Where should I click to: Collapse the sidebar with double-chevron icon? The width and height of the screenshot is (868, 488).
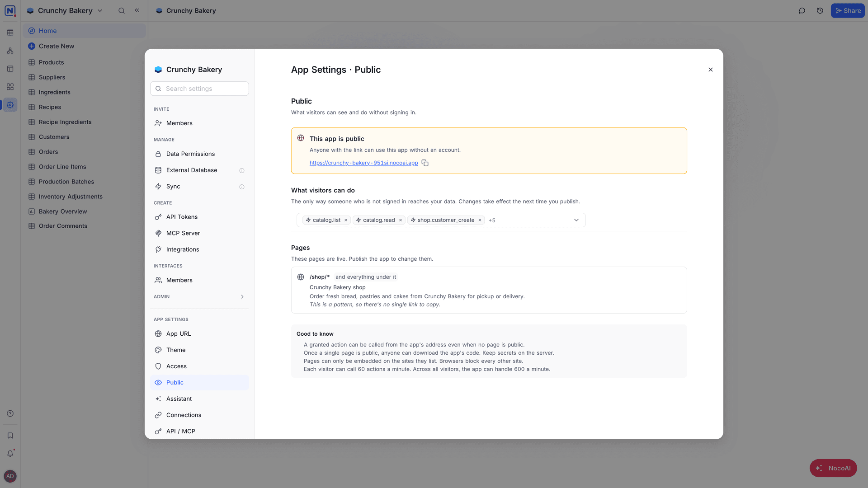point(137,10)
